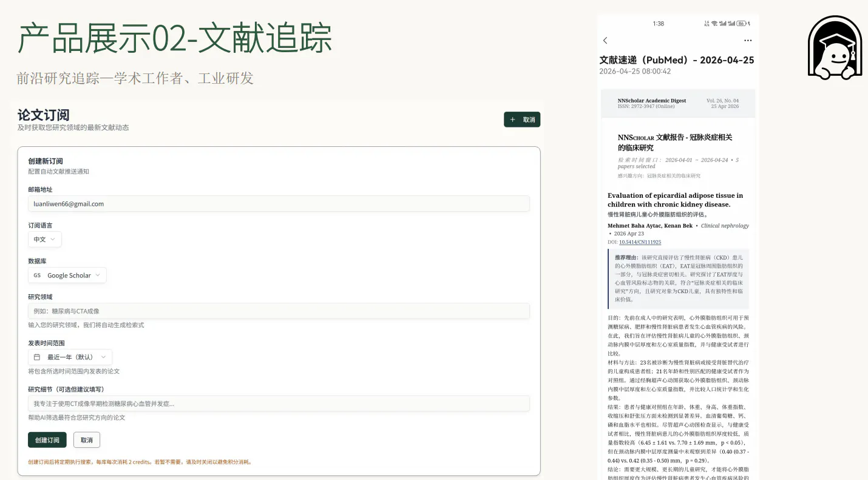Click the GS Google Scholar icon
Screen dimensions: 868x480
[37, 275]
